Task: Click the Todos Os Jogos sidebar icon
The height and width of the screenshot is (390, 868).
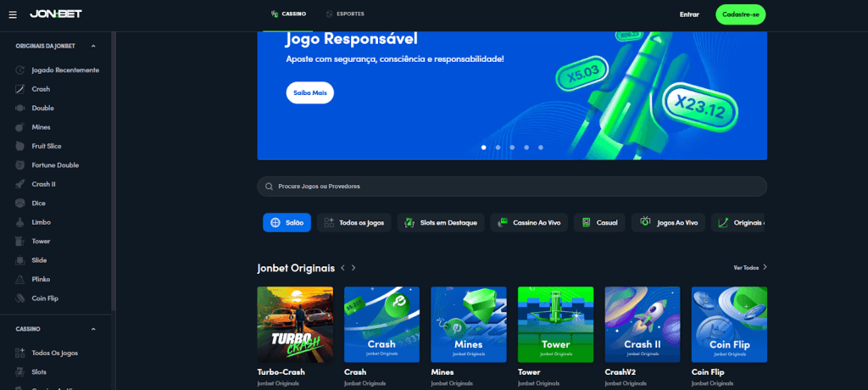Action: tap(20, 353)
